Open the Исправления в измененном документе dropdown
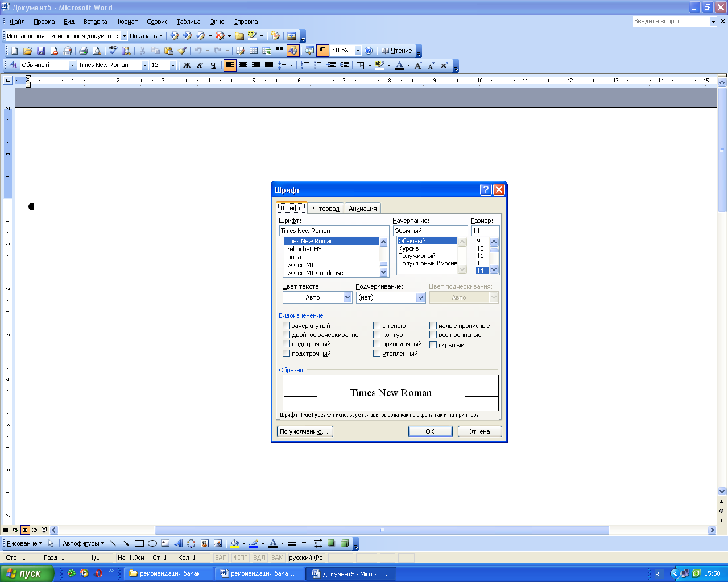Image resolution: width=728 pixels, height=582 pixels. point(124,36)
